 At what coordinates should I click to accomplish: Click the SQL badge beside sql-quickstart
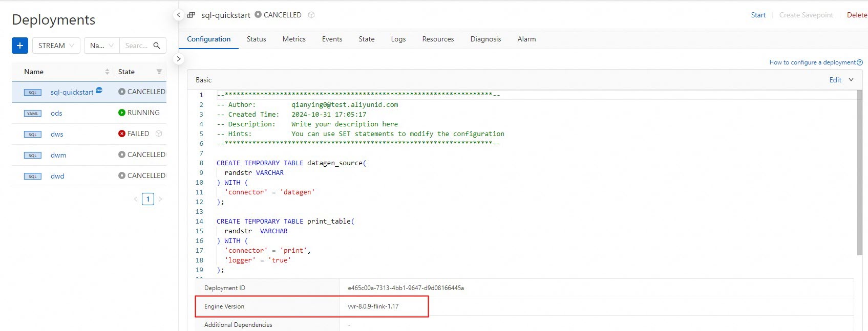pyautogui.click(x=33, y=93)
